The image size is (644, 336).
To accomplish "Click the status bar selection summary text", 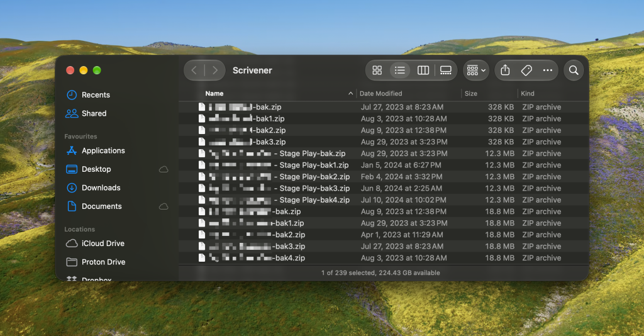I will click(380, 272).
